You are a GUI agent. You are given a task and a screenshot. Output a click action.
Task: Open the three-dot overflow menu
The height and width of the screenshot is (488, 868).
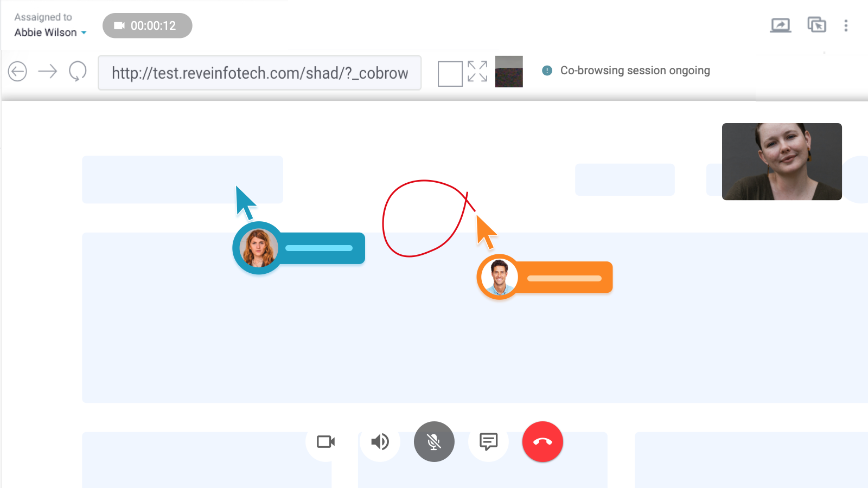[846, 25]
